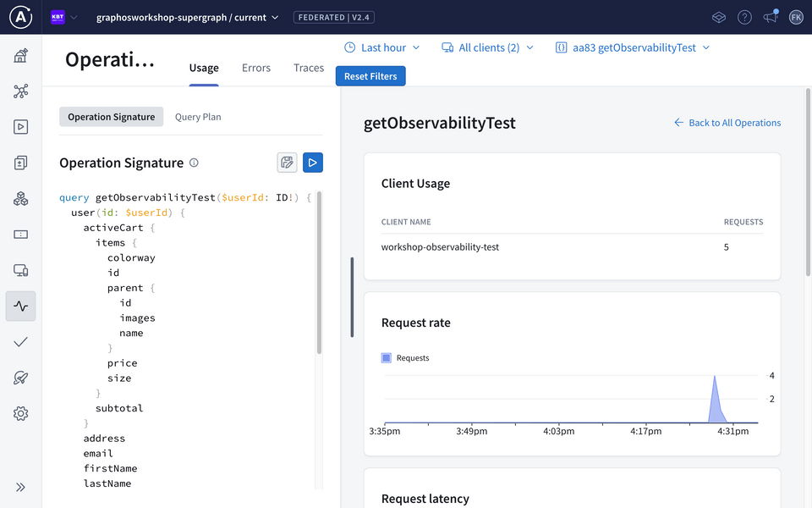
Task: Expand the organization switcher chevron next to KBT
Action: pos(74,17)
